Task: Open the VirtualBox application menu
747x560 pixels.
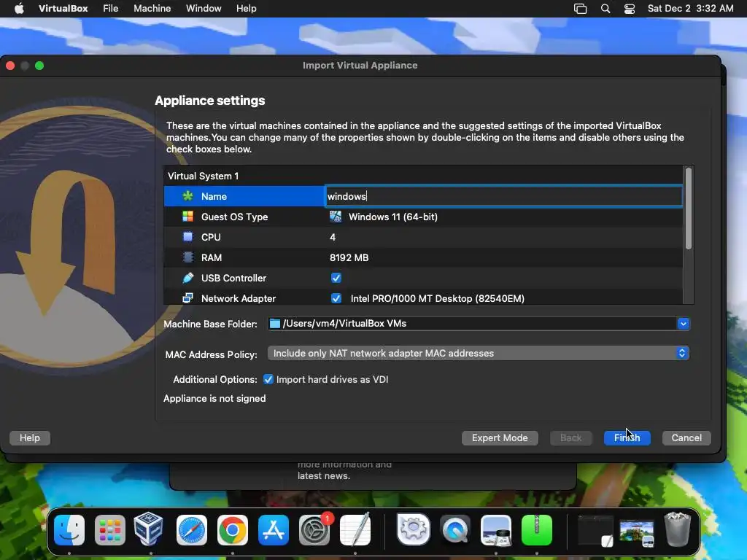Action: click(63, 9)
